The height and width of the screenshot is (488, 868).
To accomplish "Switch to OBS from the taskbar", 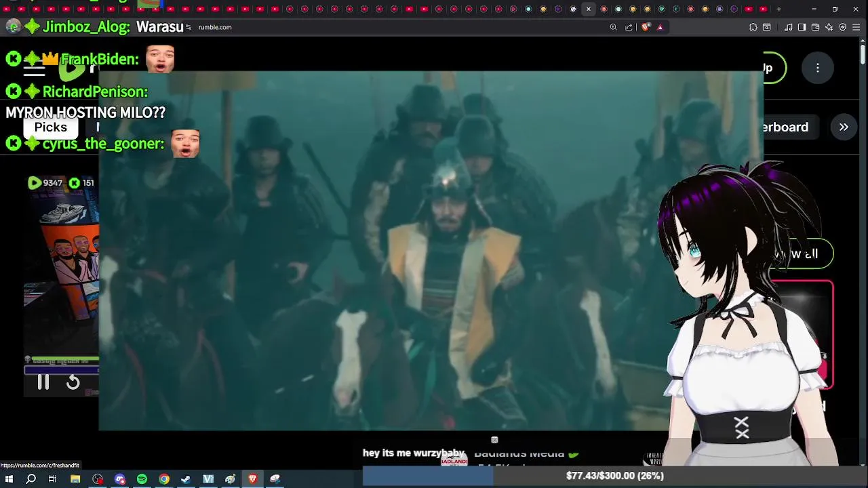I will pyautogui.click(x=98, y=479).
